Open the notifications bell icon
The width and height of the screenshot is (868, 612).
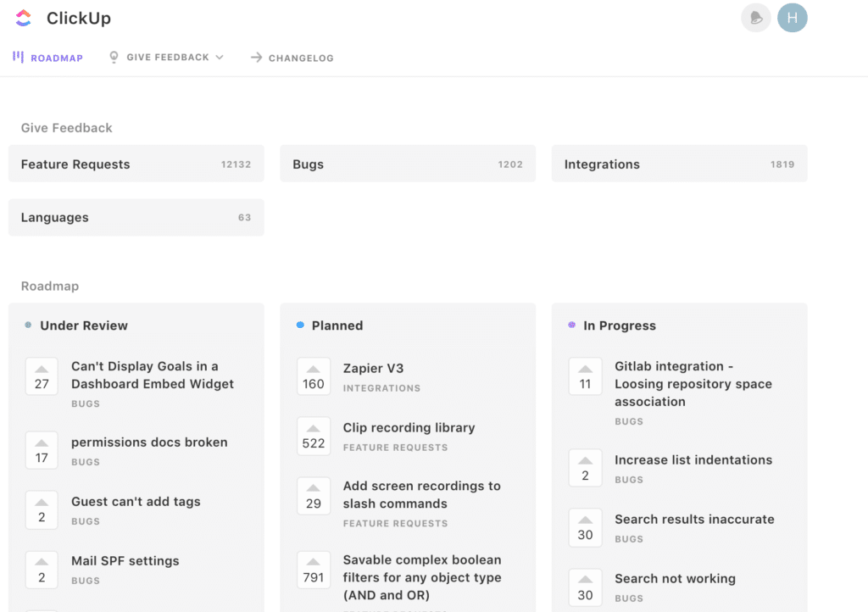tap(755, 19)
